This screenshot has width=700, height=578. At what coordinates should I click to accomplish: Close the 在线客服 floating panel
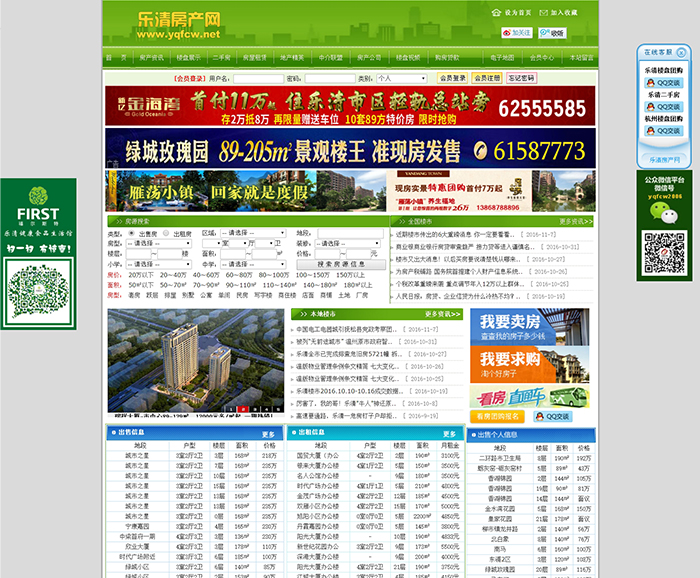[x=681, y=52]
